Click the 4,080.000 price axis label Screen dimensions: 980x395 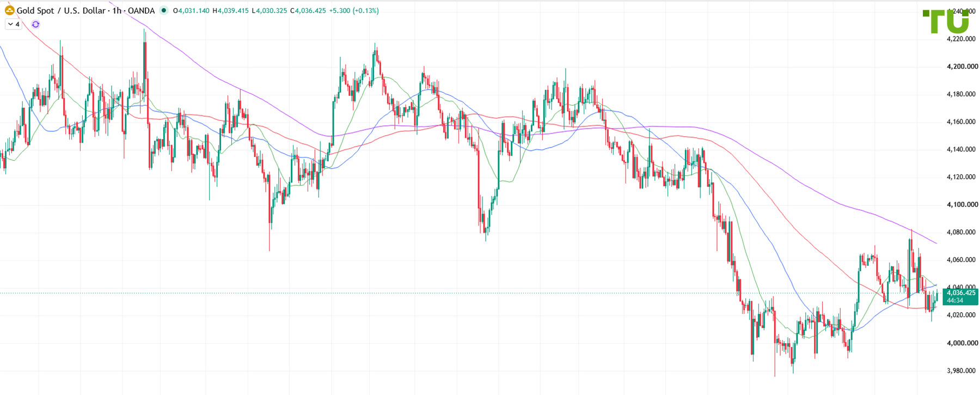[961, 232]
